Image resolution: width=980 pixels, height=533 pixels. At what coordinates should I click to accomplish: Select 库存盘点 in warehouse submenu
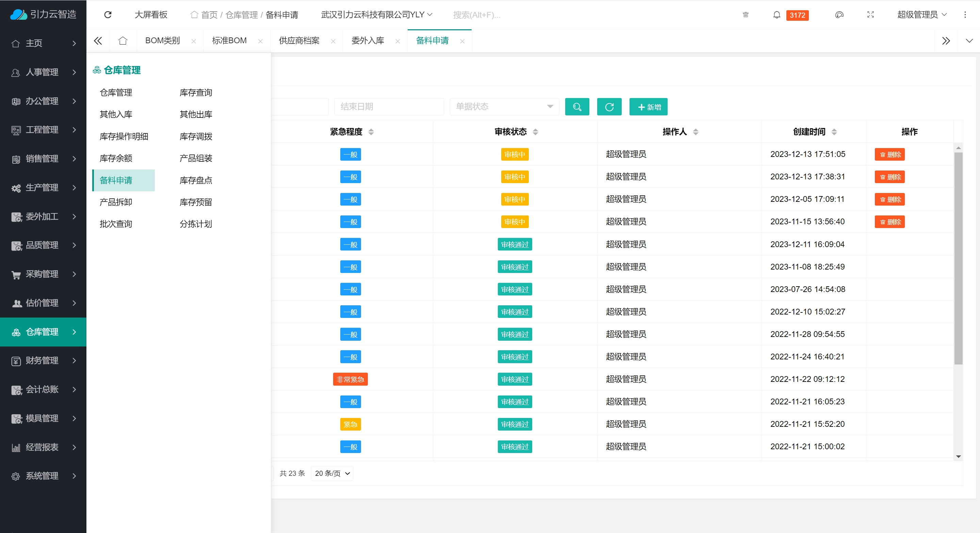[x=196, y=180]
